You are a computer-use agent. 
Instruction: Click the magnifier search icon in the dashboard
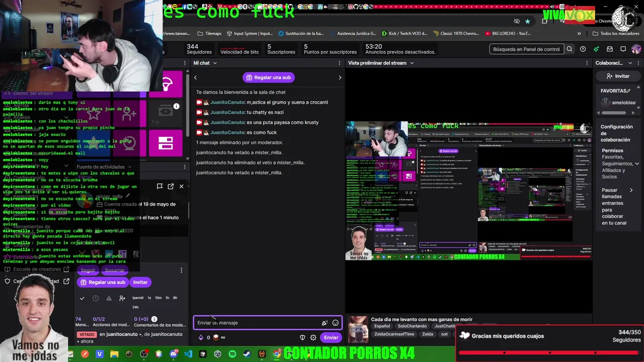pyautogui.click(x=570, y=49)
